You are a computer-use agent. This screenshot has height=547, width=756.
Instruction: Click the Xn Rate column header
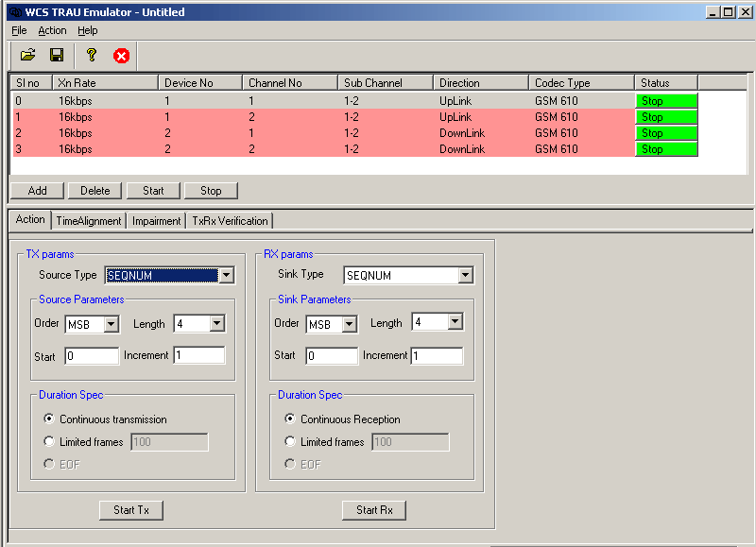(105, 83)
